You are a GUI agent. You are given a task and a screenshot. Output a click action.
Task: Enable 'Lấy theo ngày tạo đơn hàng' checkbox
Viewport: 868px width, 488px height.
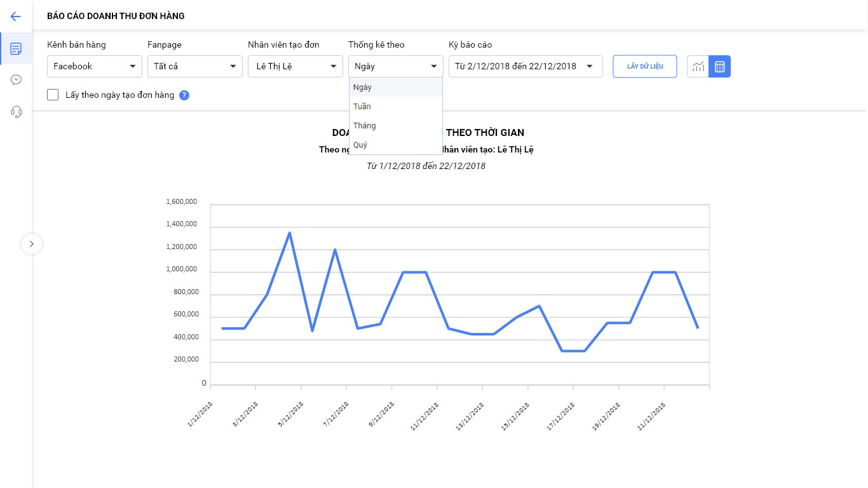point(53,95)
